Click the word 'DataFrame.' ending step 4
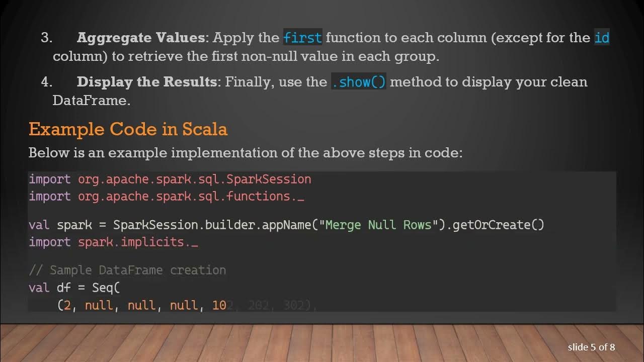 [x=91, y=100]
